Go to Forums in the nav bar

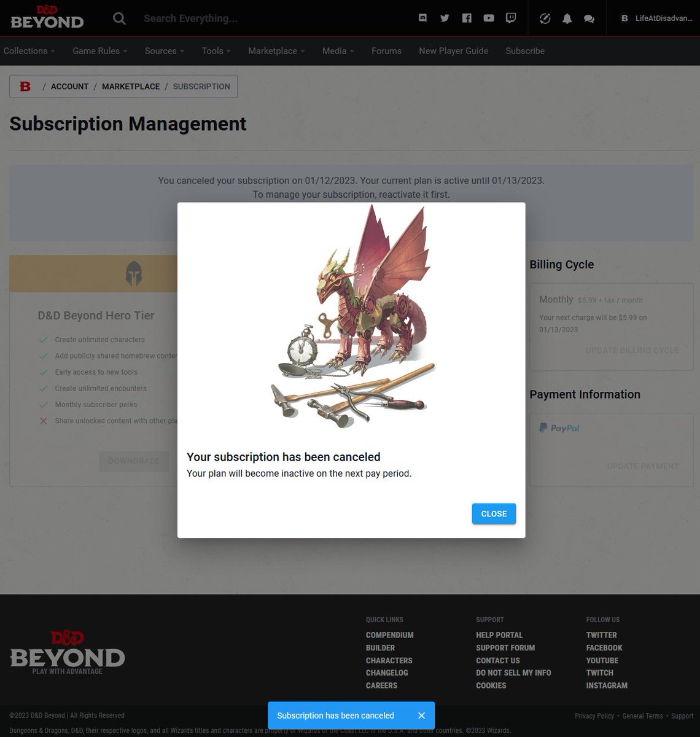point(386,51)
